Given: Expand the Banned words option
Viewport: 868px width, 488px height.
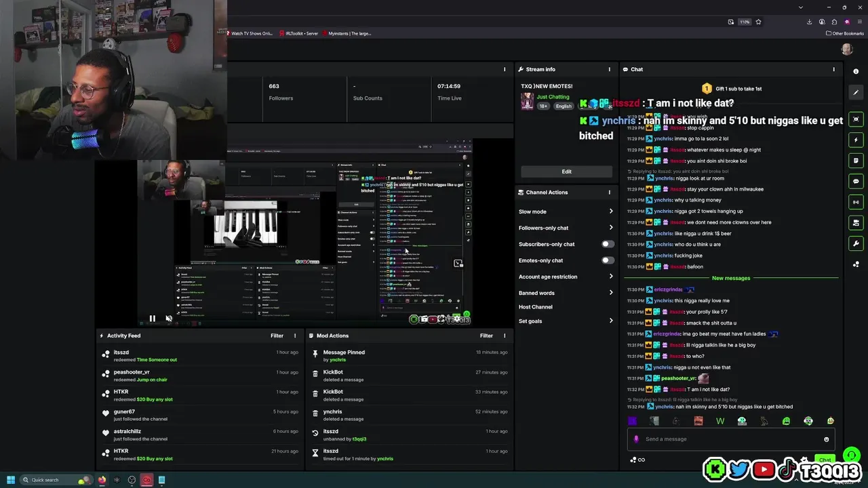Looking at the screenshot, I should pos(566,293).
